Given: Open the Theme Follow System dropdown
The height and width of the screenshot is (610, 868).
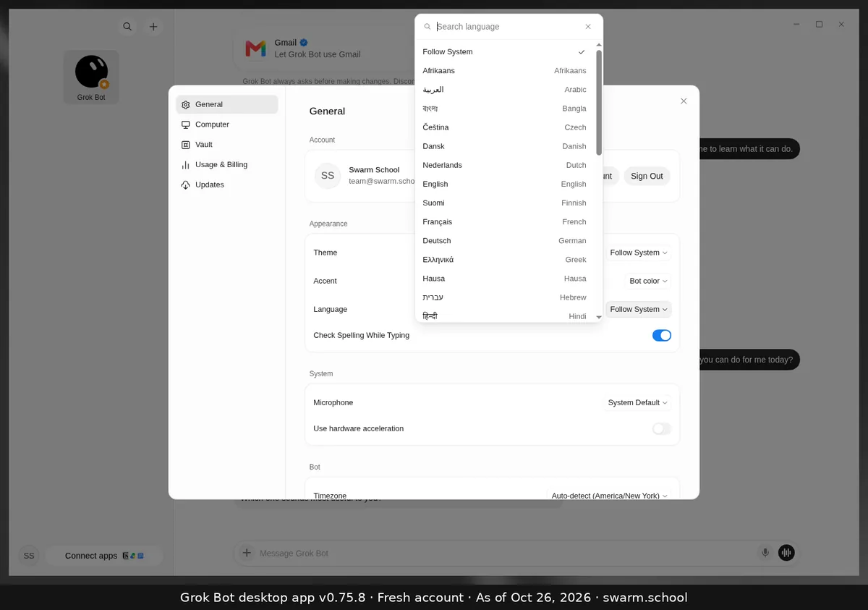Looking at the screenshot, I should 639,253.
